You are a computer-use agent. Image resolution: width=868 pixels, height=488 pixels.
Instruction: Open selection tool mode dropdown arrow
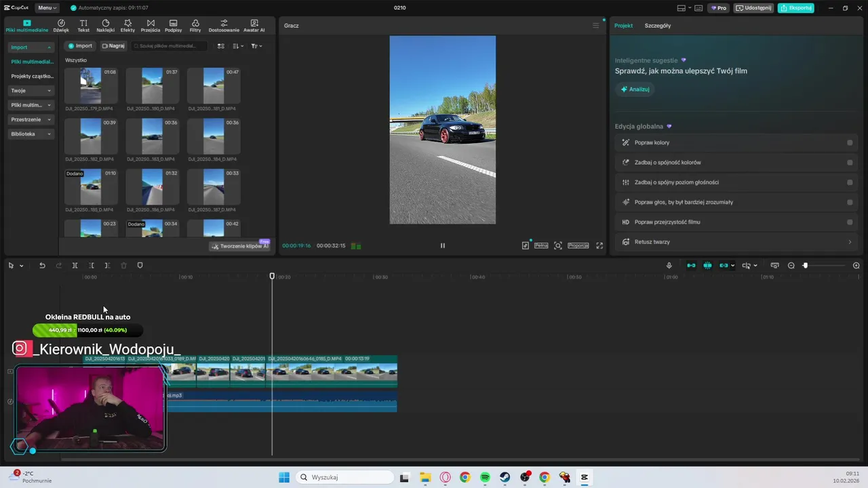pyautogui.click(x=21, y=266)
